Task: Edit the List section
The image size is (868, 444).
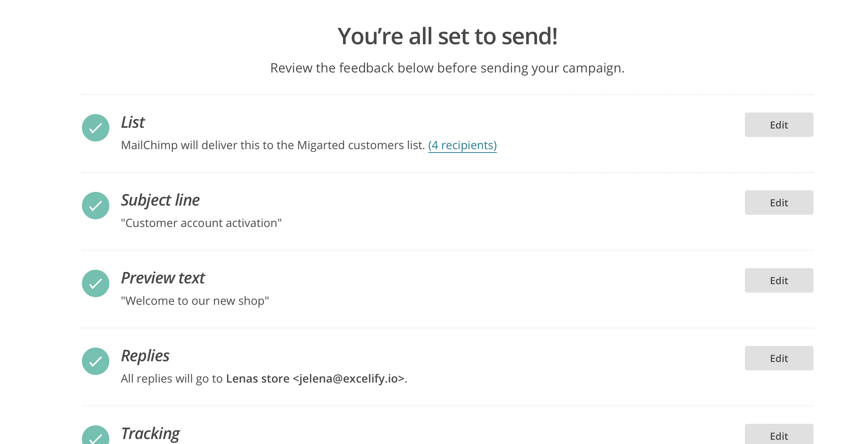Action: coord(779,125)
